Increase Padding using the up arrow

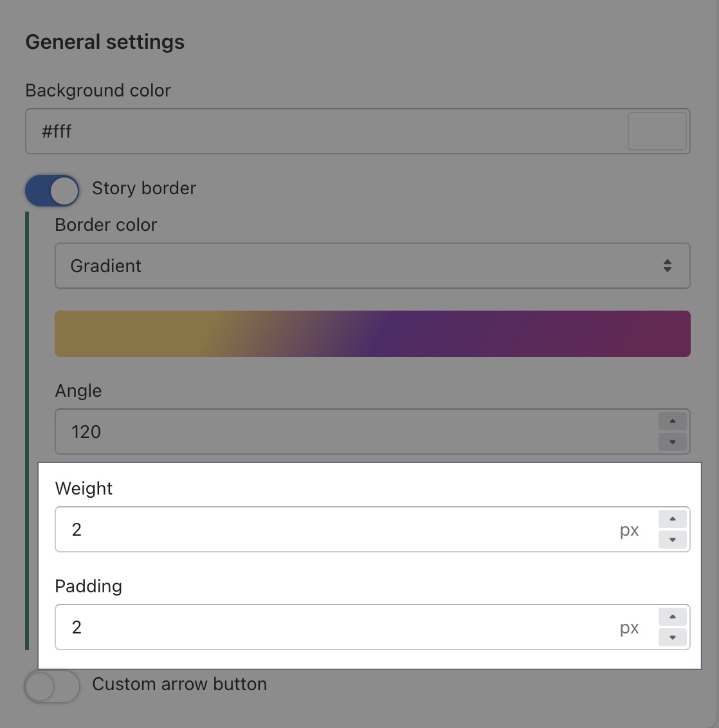(x=673, y=617)
